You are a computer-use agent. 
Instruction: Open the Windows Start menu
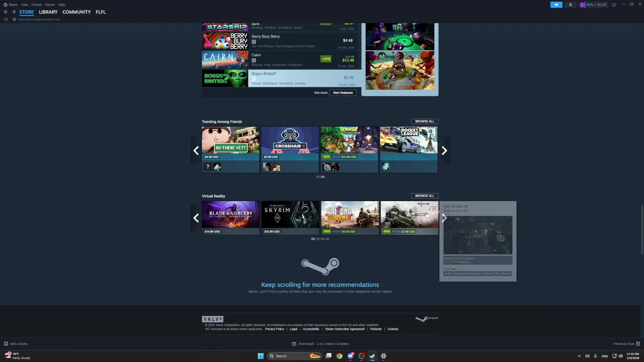pyautogui.click(x=261, y=356)
